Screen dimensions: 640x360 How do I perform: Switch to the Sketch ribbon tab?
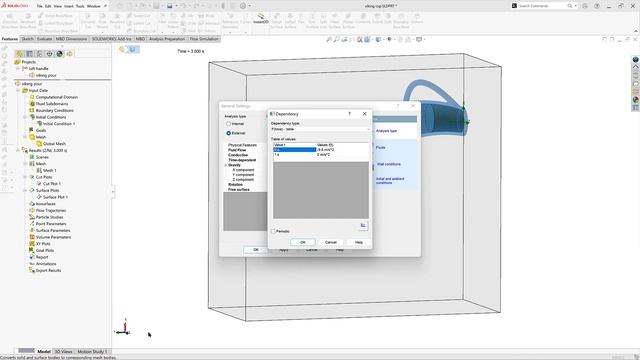(27, 39)
